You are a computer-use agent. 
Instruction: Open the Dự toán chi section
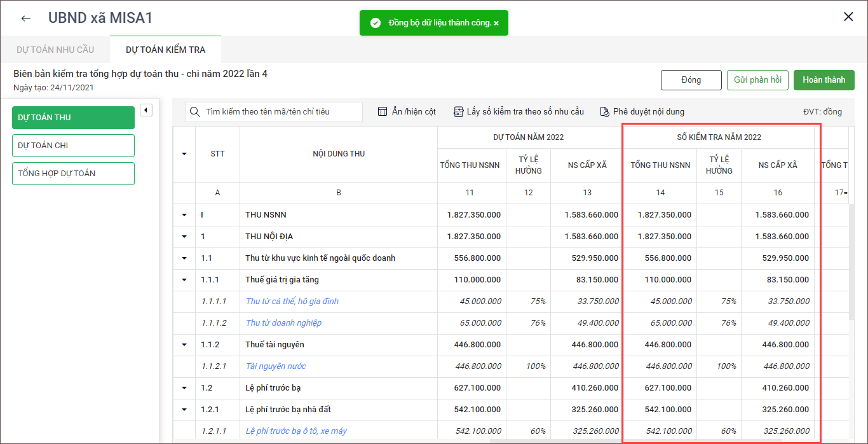(73, 146)
